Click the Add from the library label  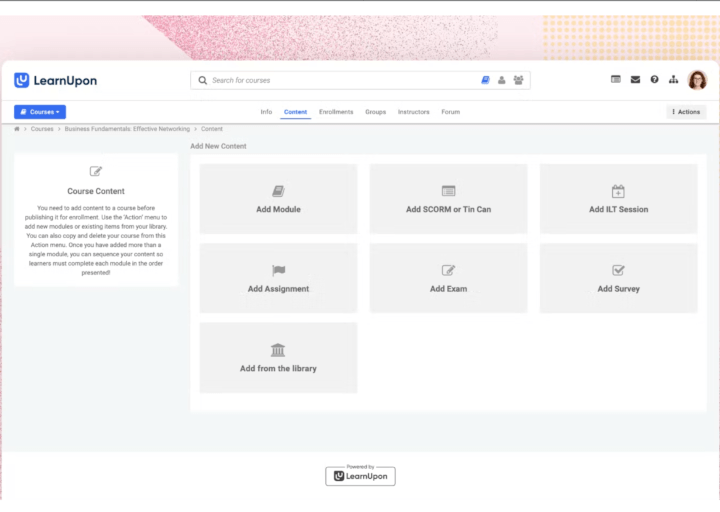[278, 368]
